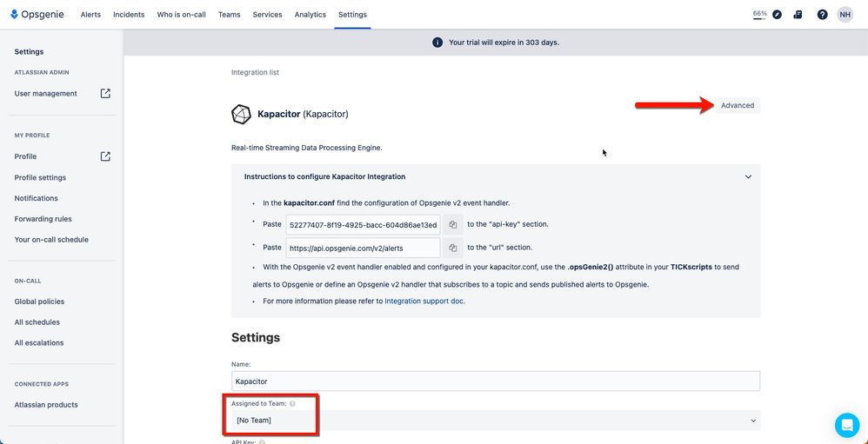
Task: Open Notifications in the sidebar
Action: [x=36, y=198]
